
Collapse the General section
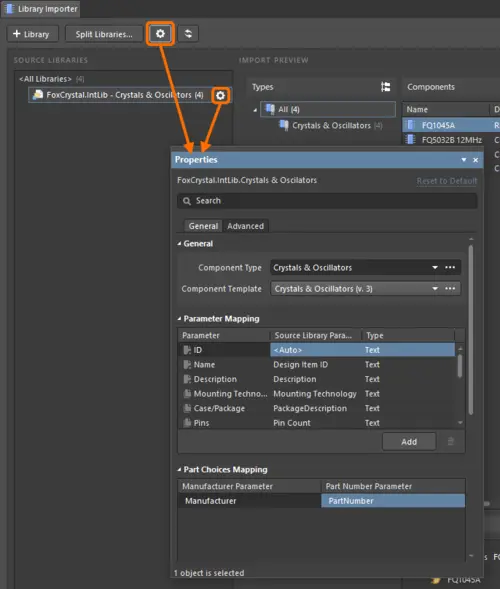[179, 244]
